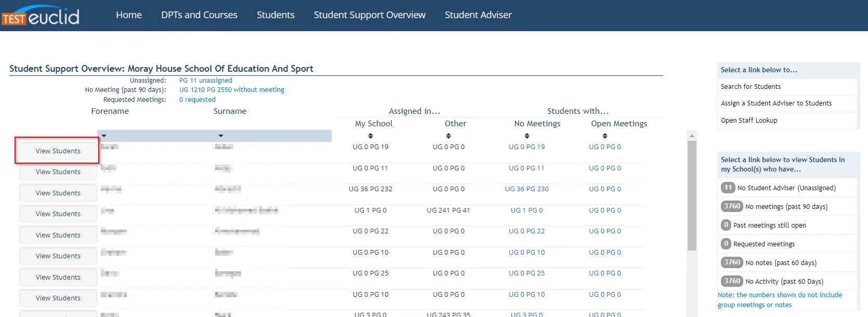Screen dimensions: 868x317
Task: Open the 0 requested link
Action: click(198, 100)
